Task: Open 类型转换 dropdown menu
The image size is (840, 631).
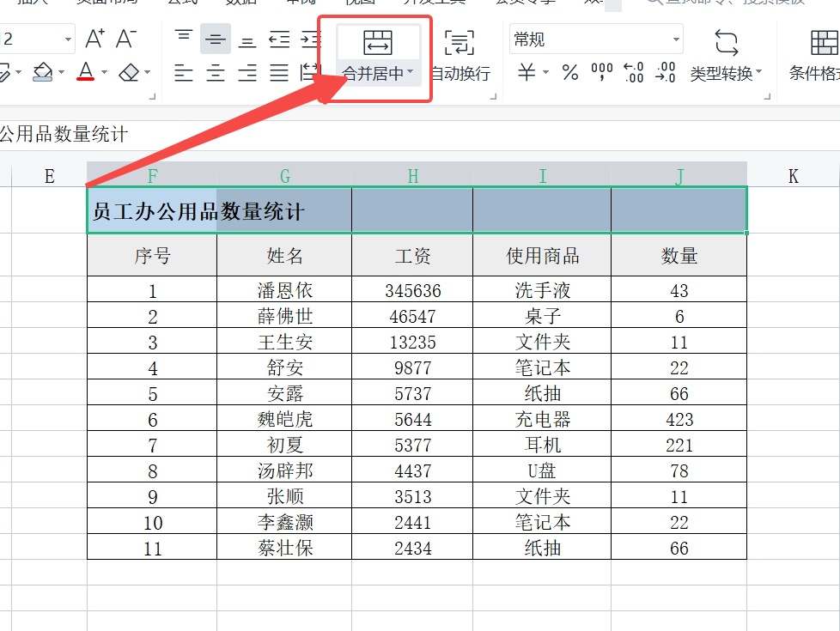Action: coord(758,72)
